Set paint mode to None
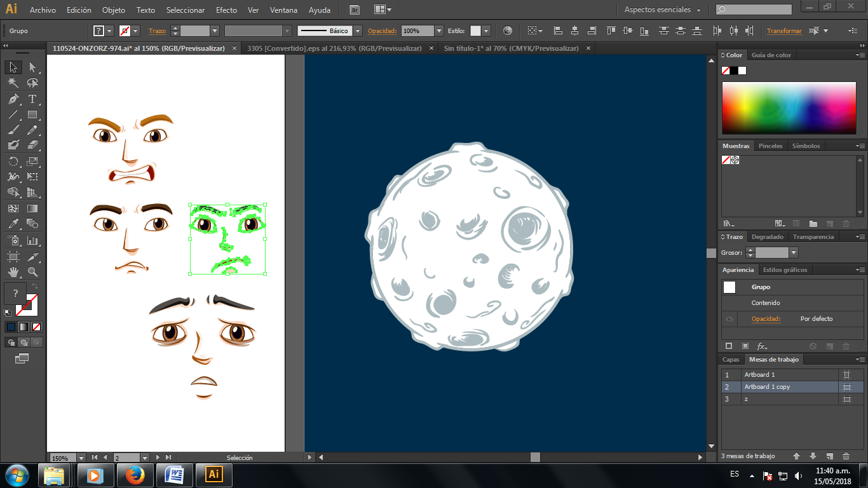This screenshot has width=868, height=488. tap(36, 327)
